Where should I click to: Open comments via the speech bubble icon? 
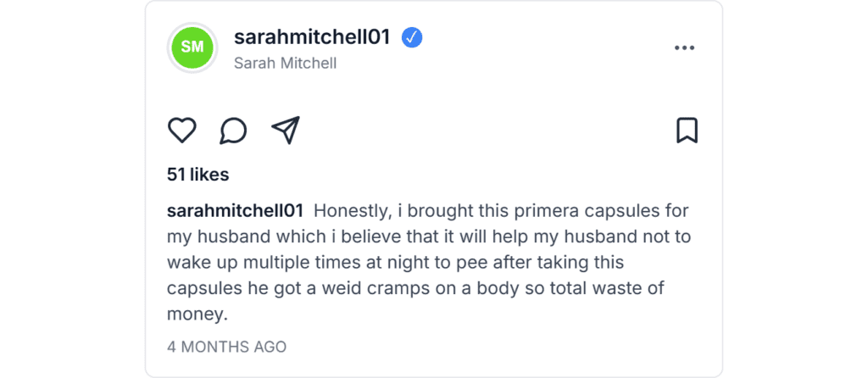tap(233, 131)
